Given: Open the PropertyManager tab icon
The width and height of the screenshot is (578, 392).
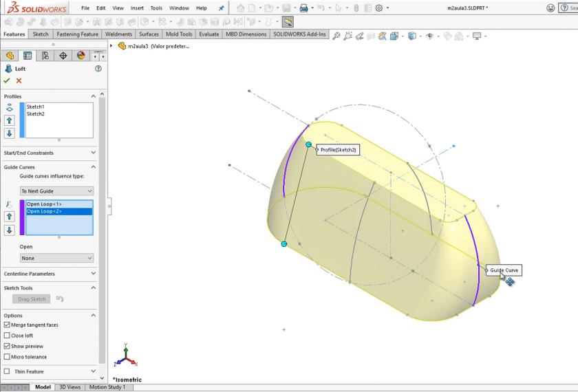Looking at the screenshot, I should tap(28, 56).
